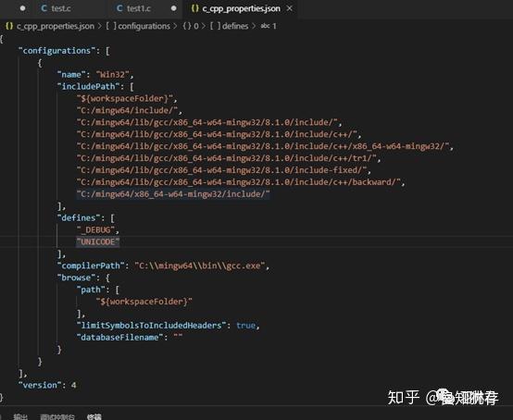Click the array bracket icon before defines breadcrumb
Image resolution: width=513 pixels, height=420 pixels.
[215, 26]
